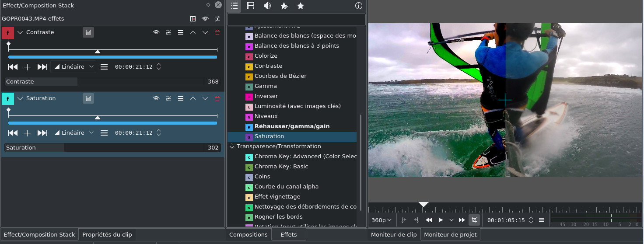The width and height of the screenshot is (644, 244).
Task: Open Linéaire interpolation dropdown in Saturation
Action: (74, 132)
